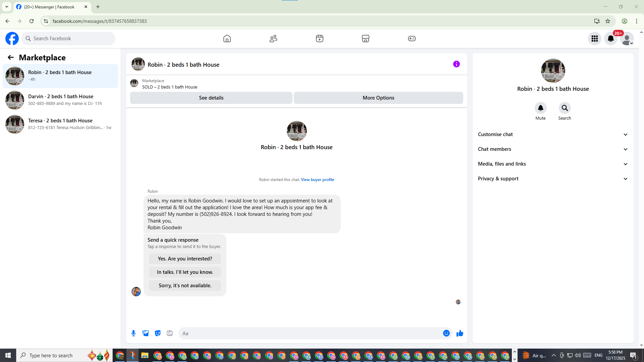Click the See details button
644x362 pixels.
(x=211, y=98)
